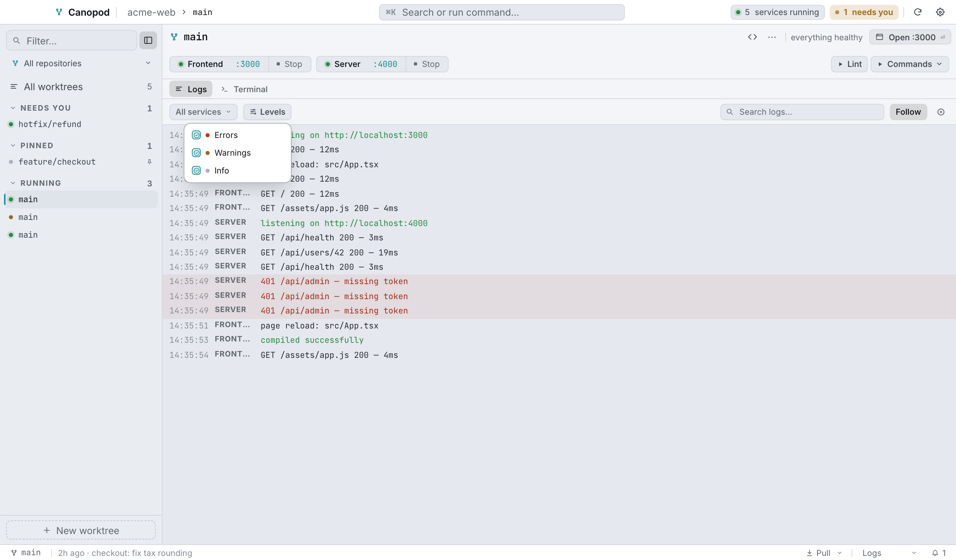
Task: Collapse the PINNED section
Action: point(13,145)
